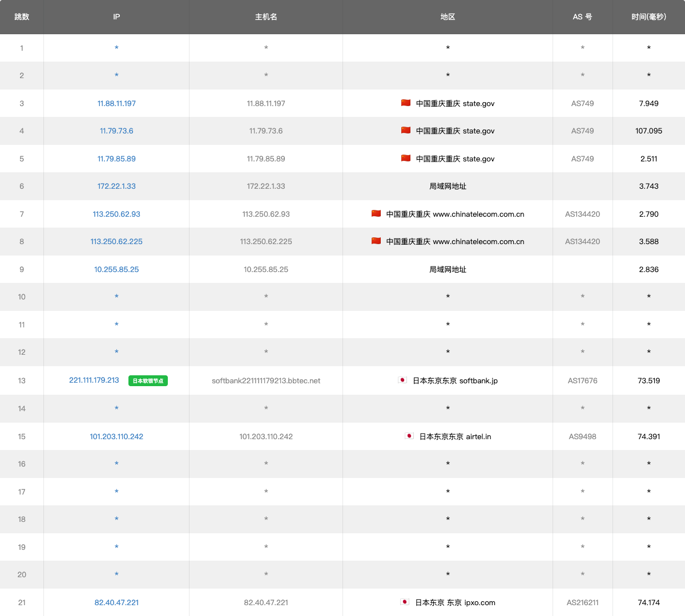Click the AS 号 column header
The width and height of the screenshot is (685, 616).
(x=582, y=17)
